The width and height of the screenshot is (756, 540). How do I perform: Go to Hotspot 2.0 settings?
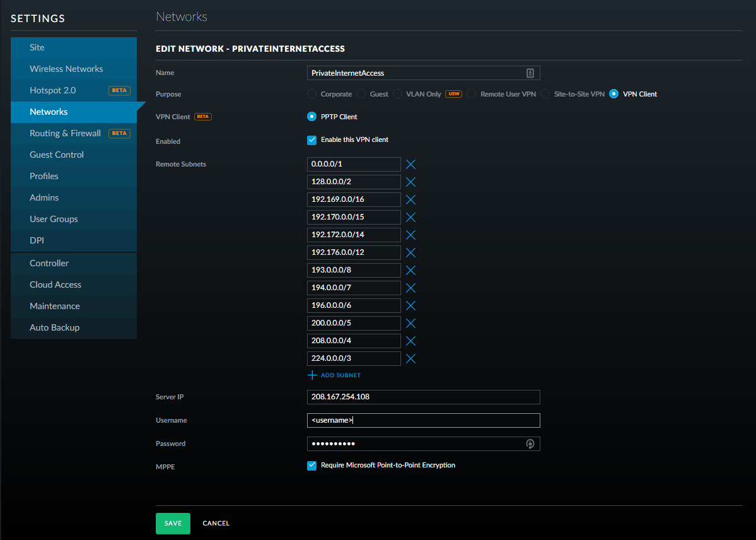click(74, 90)
